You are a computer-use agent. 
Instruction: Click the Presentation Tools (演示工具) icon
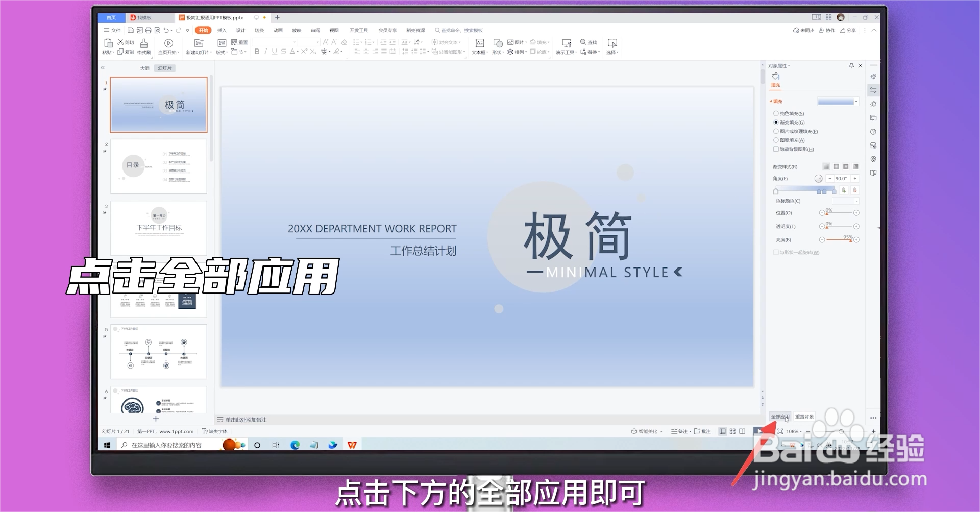pos(567,43)
